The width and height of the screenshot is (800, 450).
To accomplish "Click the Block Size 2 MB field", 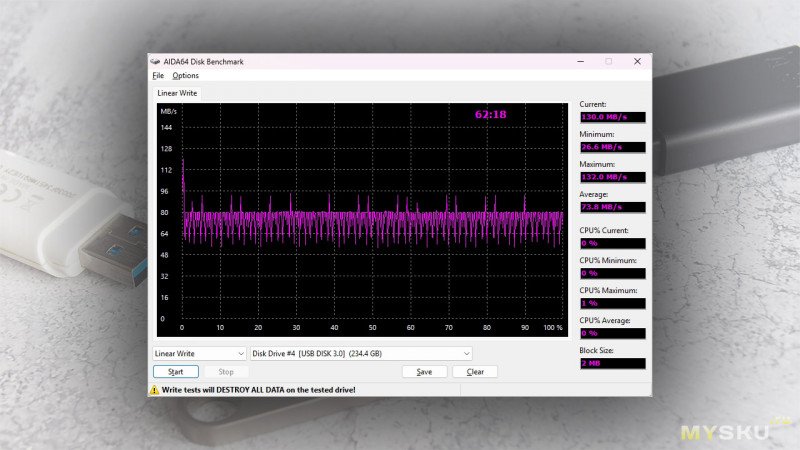I will [612, 363].
